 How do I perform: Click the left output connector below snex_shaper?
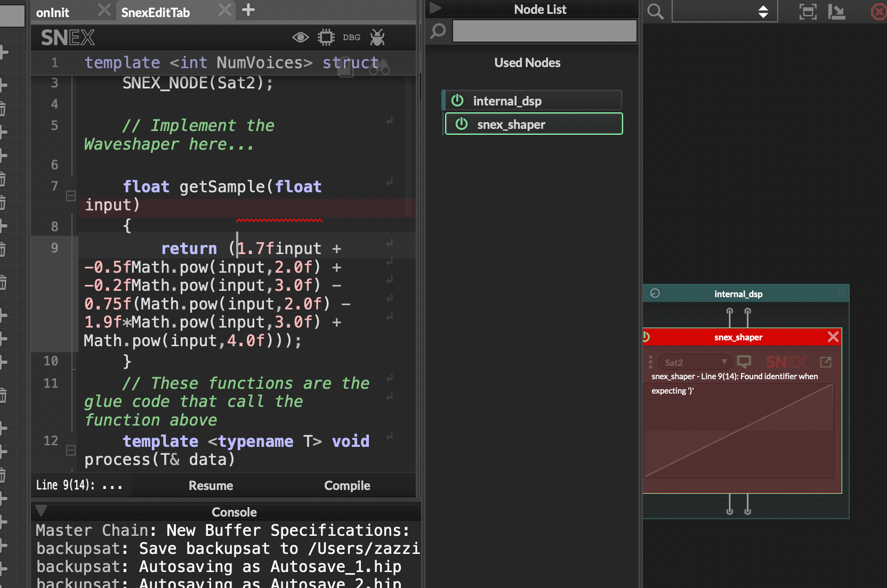click(730, 511)
